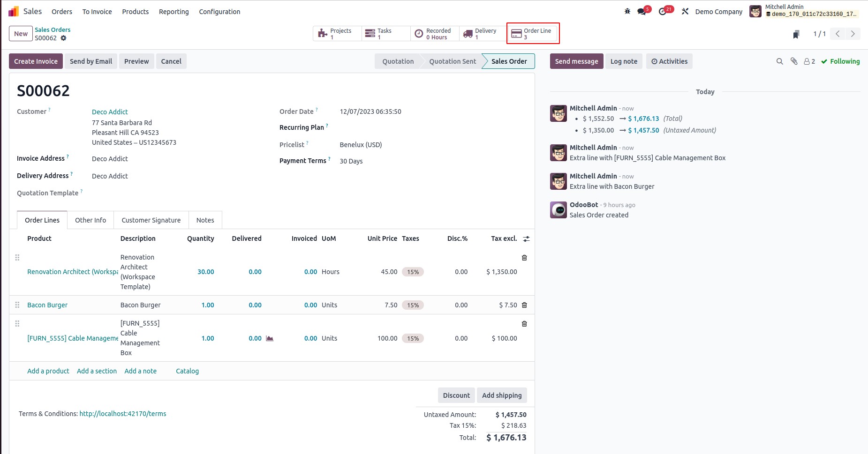Click the Preview button
Image resolution: width=868 pixels, height=454 pixels.
click(136, 61)
